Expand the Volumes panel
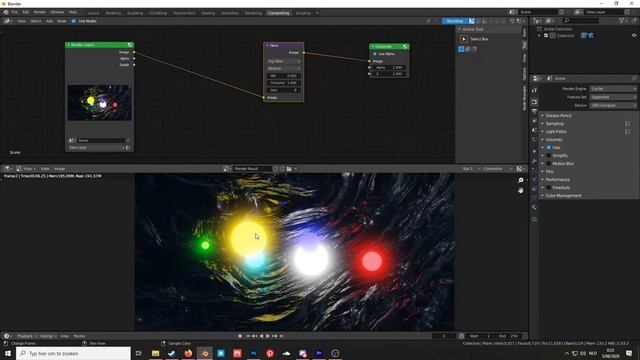Image resolution: width=640 pixels, height=360 pixels. click(554, 140)
